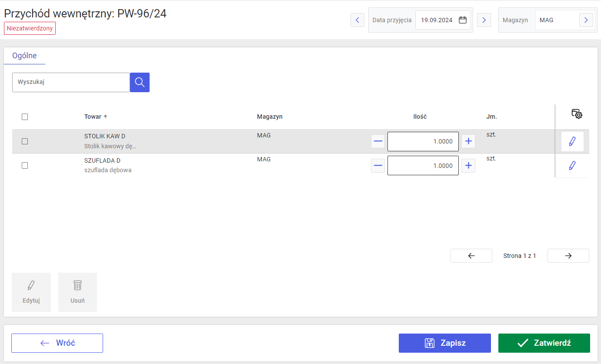Increase quantity for SZUFLADA D
The height and width of the screenshot is (364, 601).
coord(468,166)
